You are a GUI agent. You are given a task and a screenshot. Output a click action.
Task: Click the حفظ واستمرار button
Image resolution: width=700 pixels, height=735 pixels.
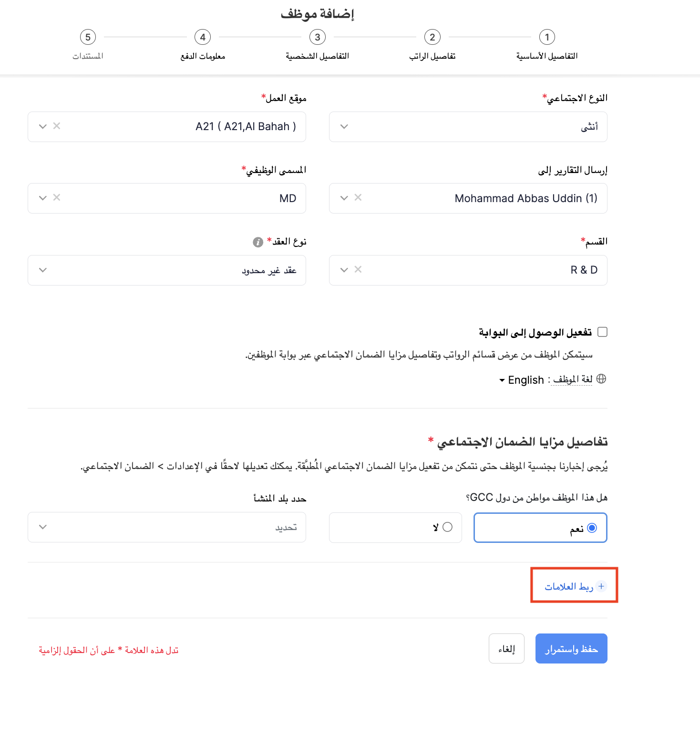(x=571, y=648)
